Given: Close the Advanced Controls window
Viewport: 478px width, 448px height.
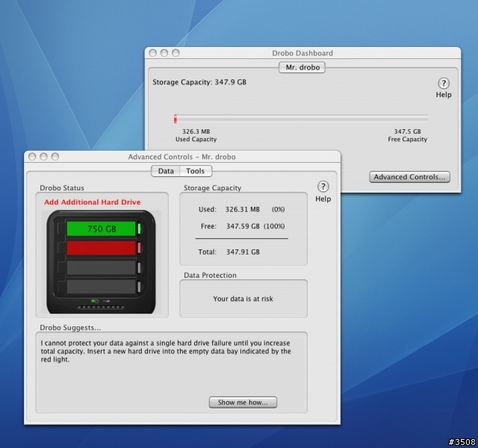Looking at the screenshot, I should click(32, 157).
